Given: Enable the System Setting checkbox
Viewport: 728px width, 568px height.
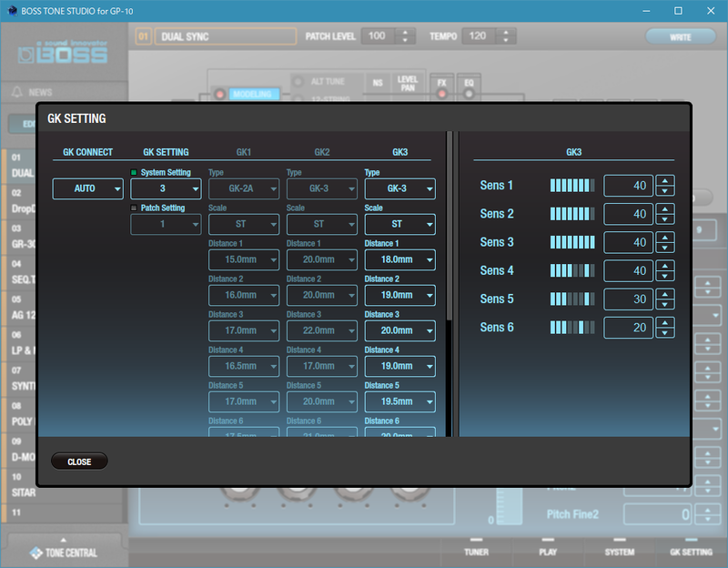Looking at the screenshot, I should (x=134, y=172).
